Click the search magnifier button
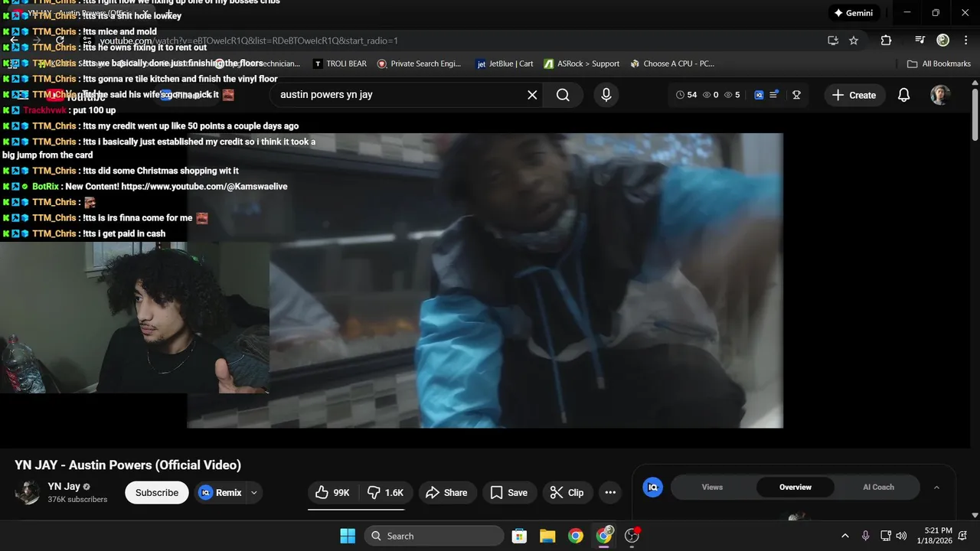 [x=563, y=95]
